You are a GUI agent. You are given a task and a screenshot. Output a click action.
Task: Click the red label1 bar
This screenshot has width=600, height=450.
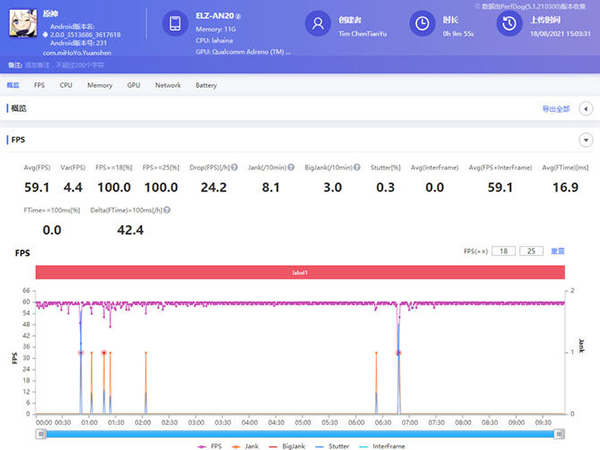point(299,272)
